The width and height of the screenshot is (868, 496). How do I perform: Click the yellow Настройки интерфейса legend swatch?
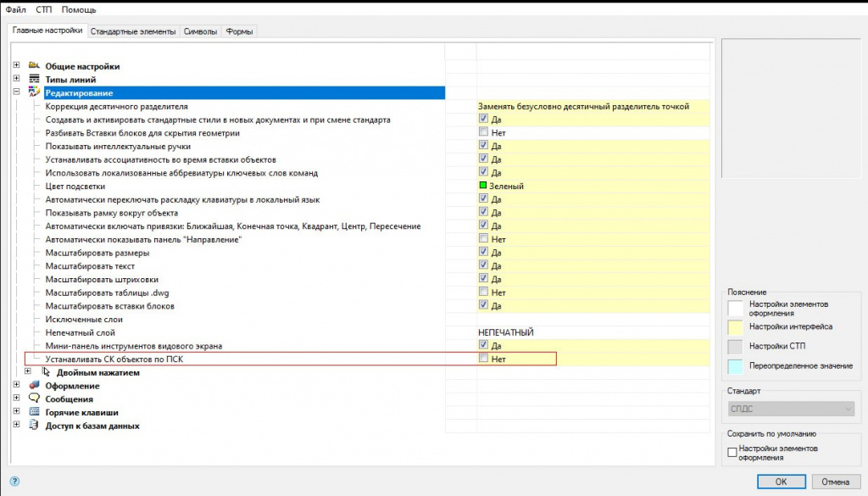click(x=735, y=327)
